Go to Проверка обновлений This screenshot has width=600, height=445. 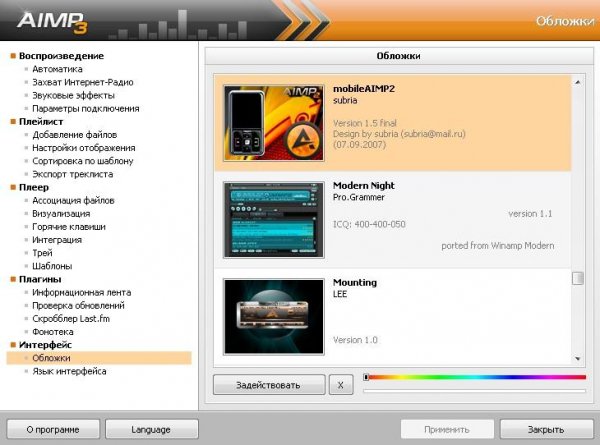point(78,306)
